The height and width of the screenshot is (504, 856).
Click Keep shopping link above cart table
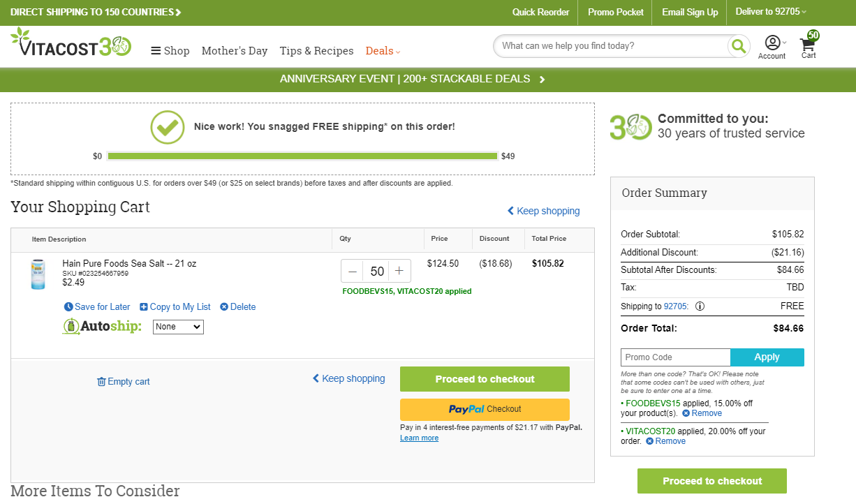(x=543, y=211)
